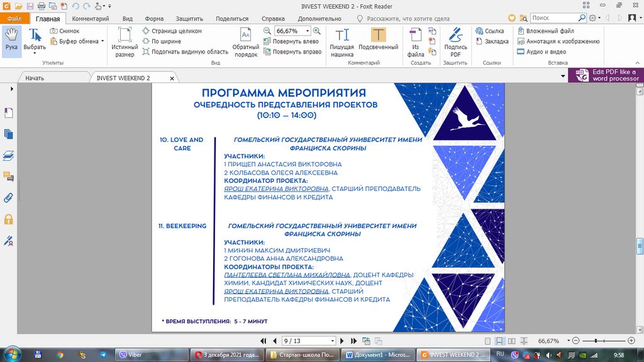
Task: Enable single page view in status bar
Action: click(x=487, y=341)
